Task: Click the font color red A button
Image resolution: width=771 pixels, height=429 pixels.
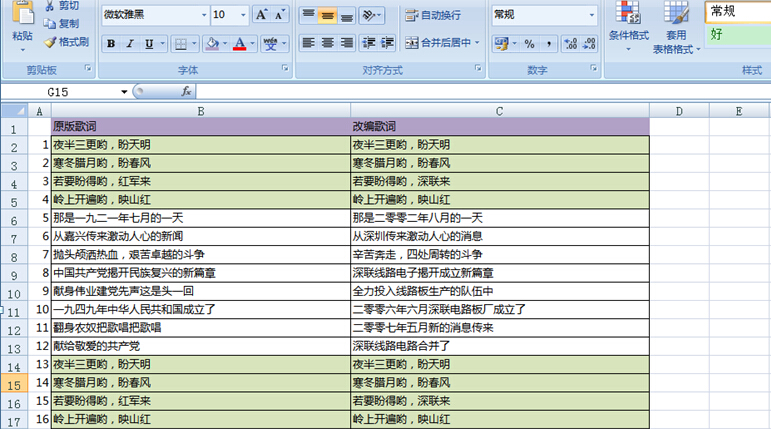Action: [x=239, y=44]
